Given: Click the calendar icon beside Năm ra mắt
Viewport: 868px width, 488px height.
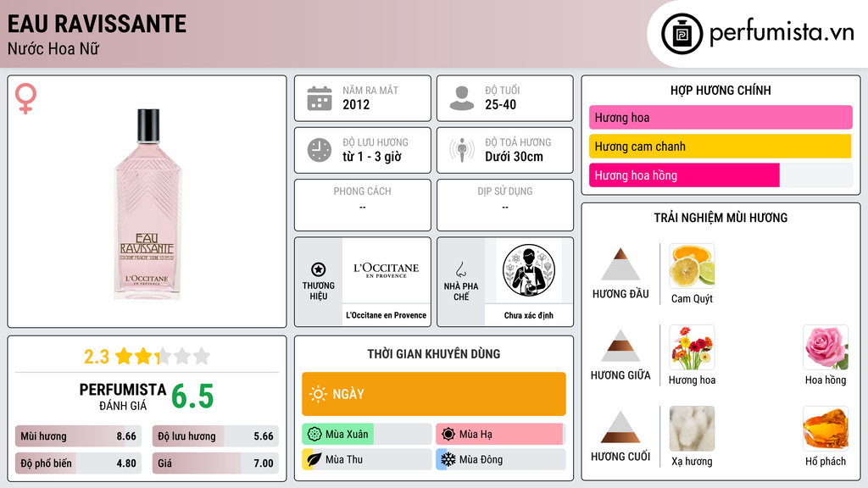Looking at the screenshot, I should (320, 98).
